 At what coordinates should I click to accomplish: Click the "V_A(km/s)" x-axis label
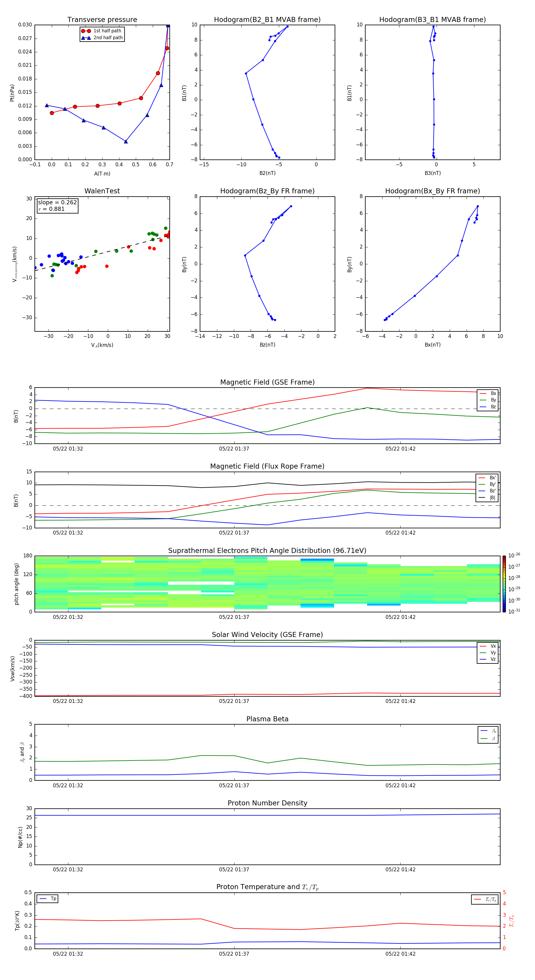[x=102, y=345]
